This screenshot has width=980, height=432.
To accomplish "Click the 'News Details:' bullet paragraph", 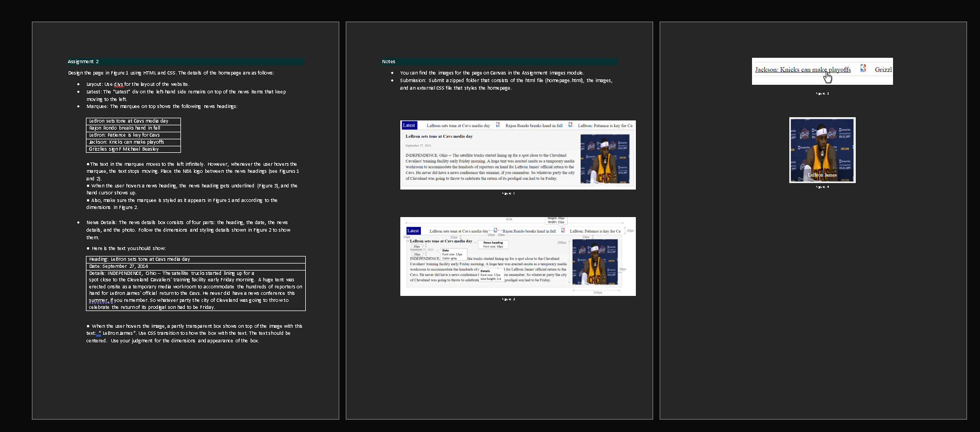I will [189, 230].
